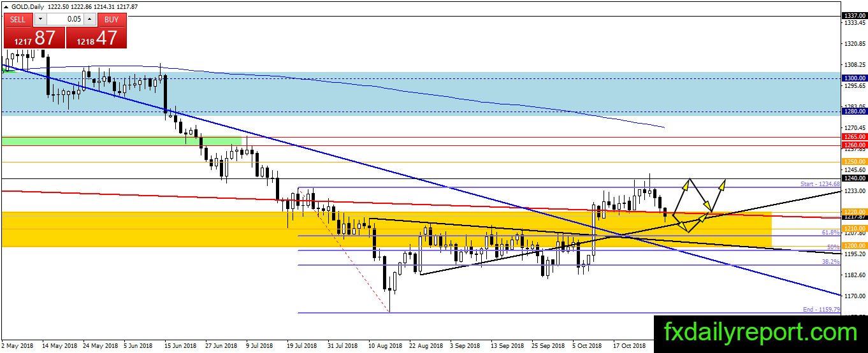868x353 pixels.
Task: Click the 5 Oct 2018 date label
Action: (x=587, y=345)
